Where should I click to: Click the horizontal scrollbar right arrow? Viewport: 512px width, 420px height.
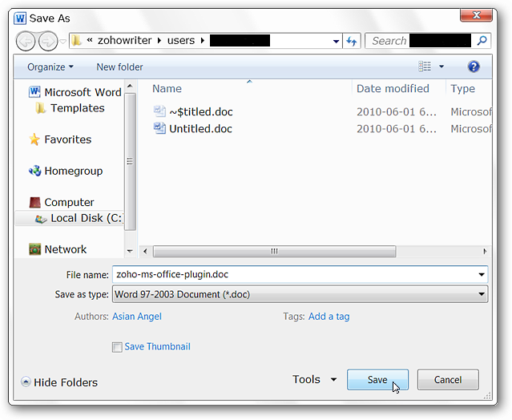(x=485, y=251)
